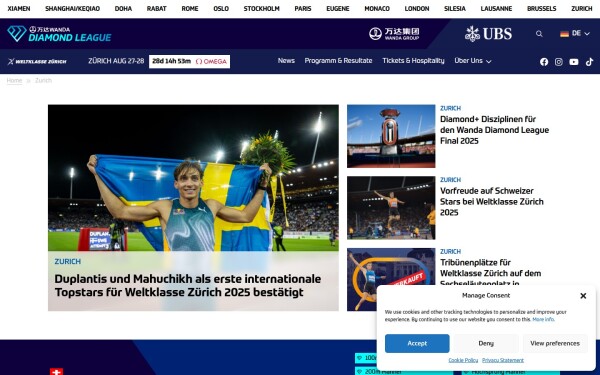This screenshot has height=375, width=600.
Task: Go to the Doha meeting
Action: click(x=123, y=8)
